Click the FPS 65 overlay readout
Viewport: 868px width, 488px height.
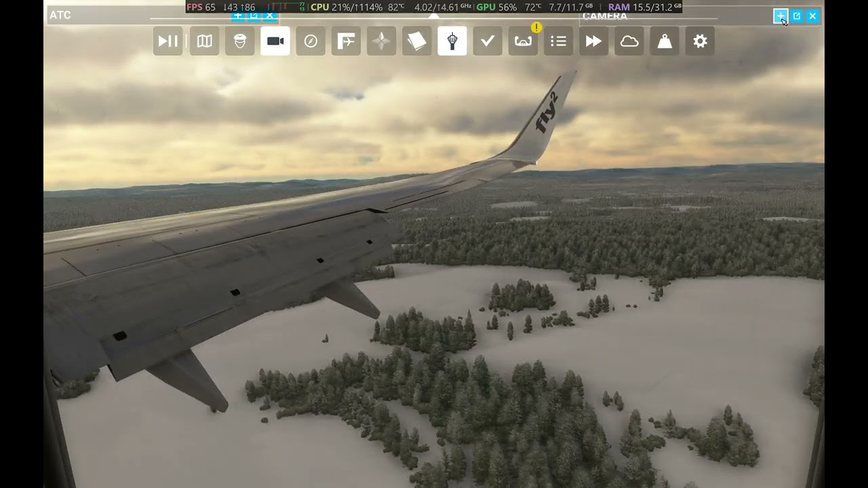[201, 7]
